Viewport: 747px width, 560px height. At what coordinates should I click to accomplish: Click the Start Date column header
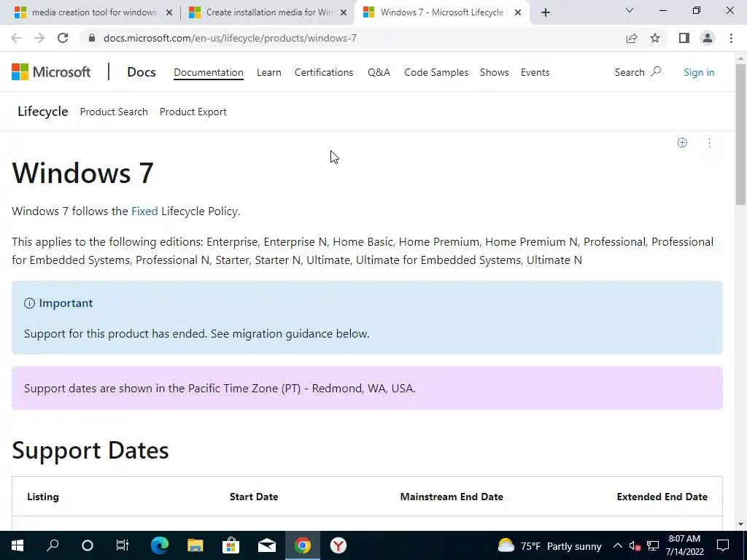click(253, 497)
